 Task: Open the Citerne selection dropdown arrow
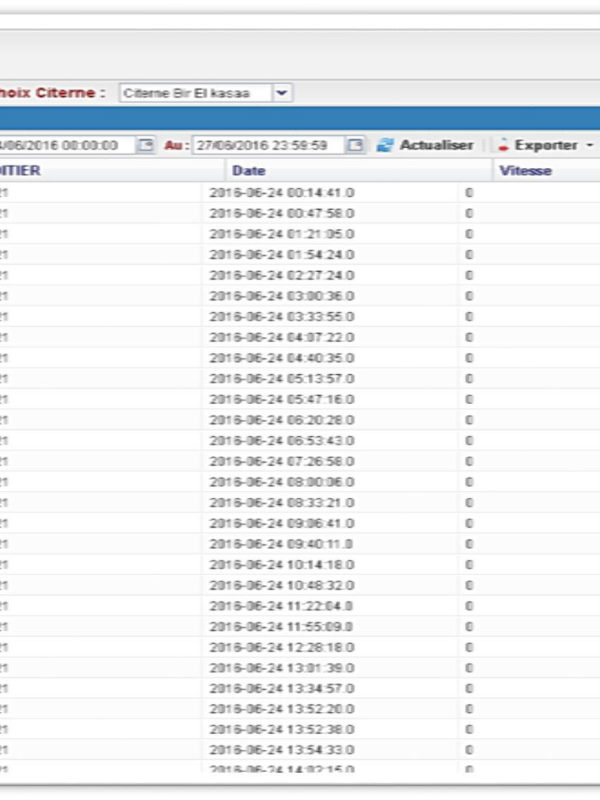coord(282,93)
